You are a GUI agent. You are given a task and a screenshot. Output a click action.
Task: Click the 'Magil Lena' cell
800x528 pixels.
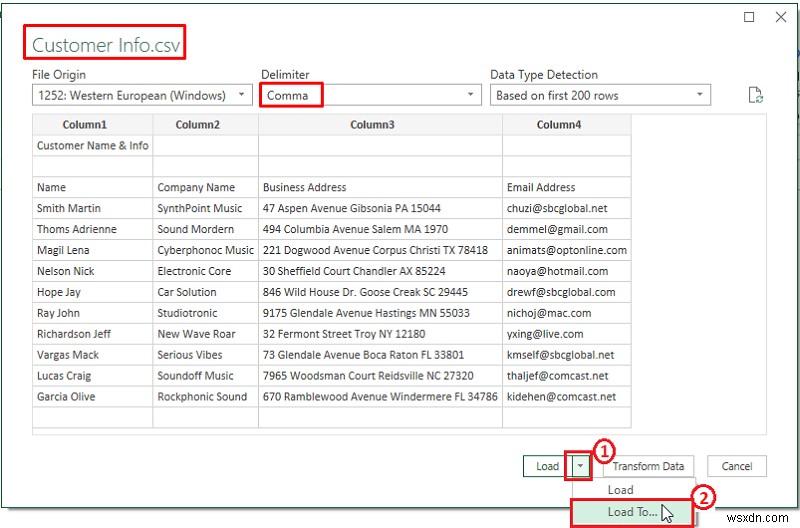pyautogui.click(x=92, y=250)
